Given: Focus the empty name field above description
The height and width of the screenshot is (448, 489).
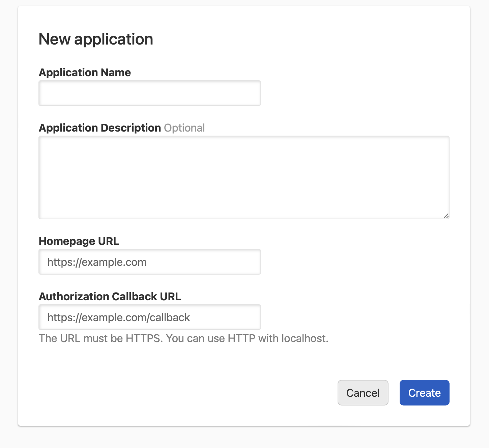Looking at the screenshot, I should click(x=149, y=93).
